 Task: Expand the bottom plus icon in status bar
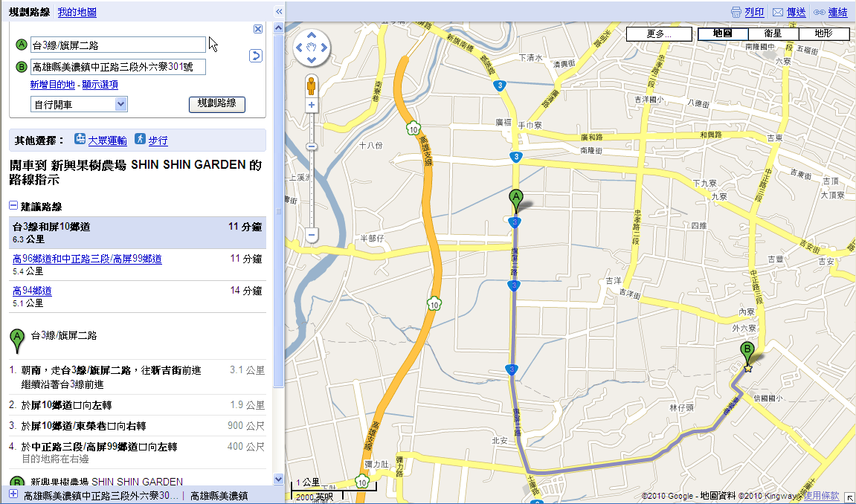[13, 494]
